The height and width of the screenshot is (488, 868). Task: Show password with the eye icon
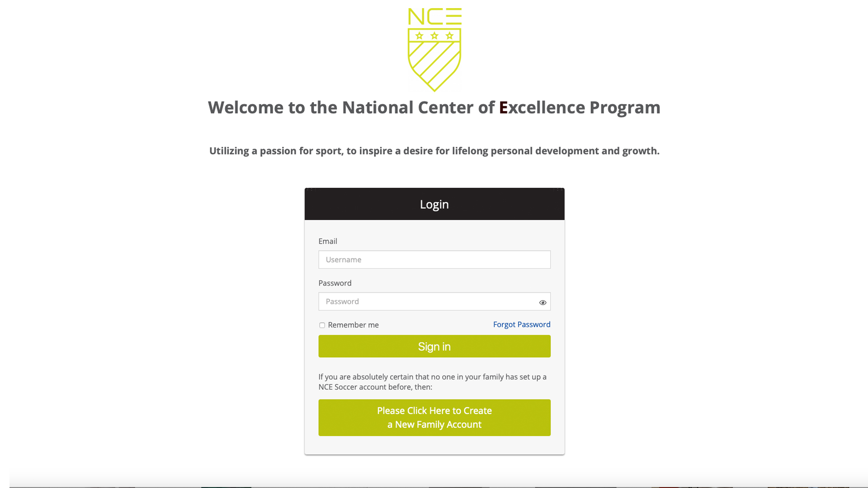pos(542,302)
